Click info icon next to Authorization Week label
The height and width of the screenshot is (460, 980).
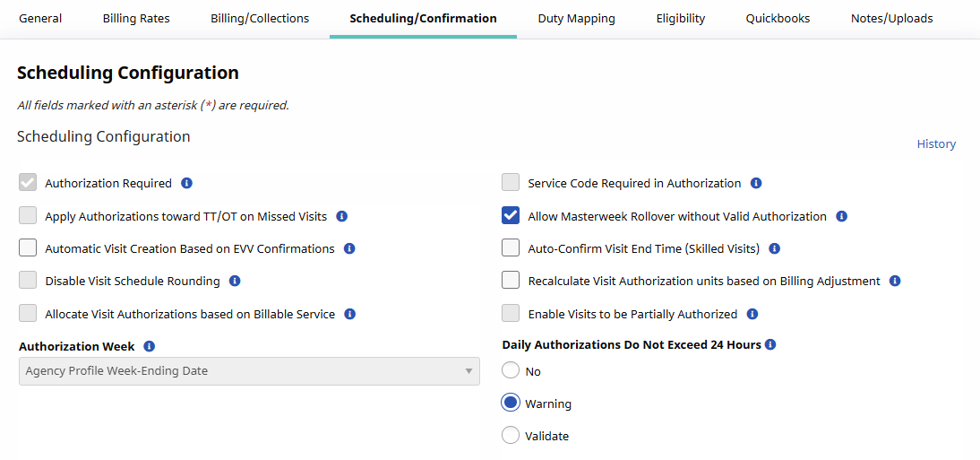150,346
